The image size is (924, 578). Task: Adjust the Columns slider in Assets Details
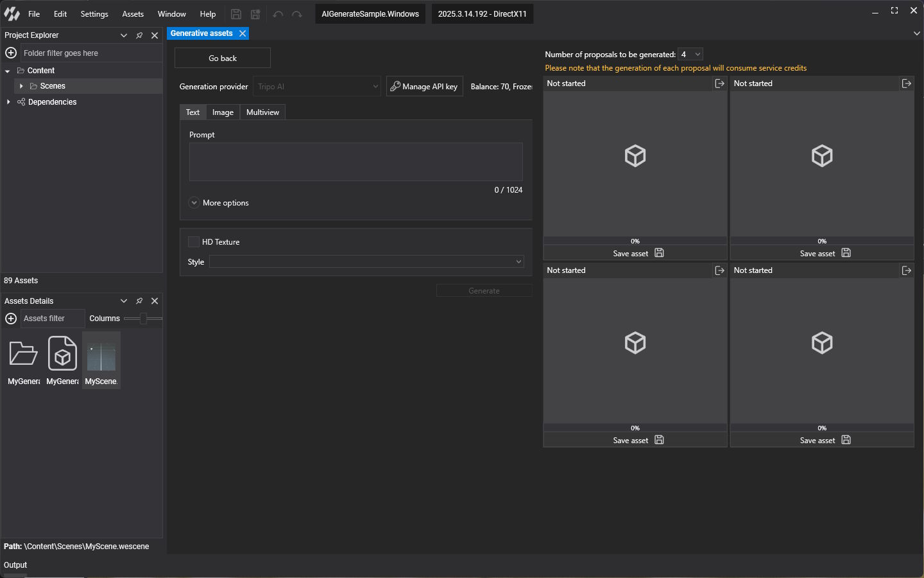click(x=143, y=319)
